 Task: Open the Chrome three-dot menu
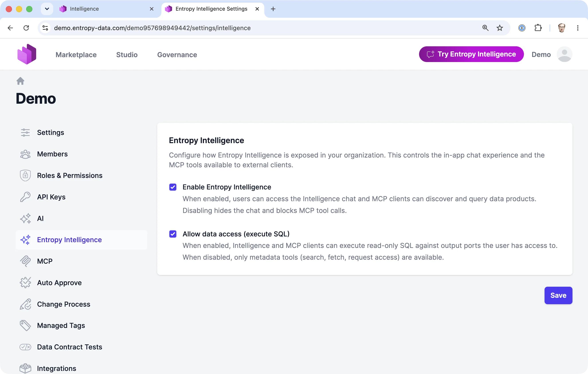tap(578, 28)
